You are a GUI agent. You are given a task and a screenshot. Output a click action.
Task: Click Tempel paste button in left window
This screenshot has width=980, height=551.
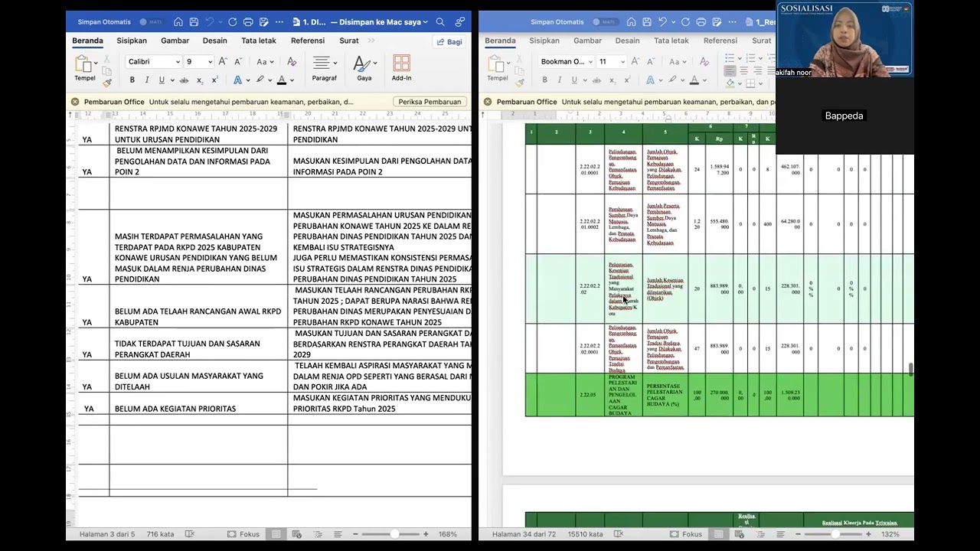point(84,68)
